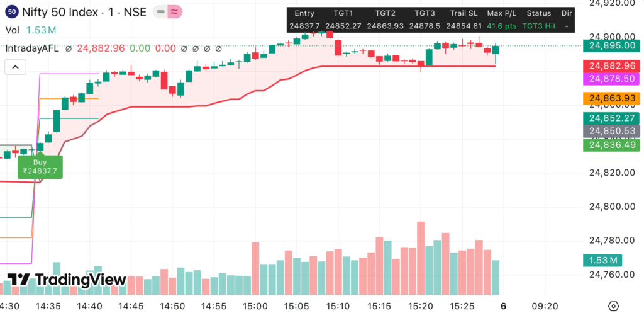
Task: Click TGT3 Hit status in table
Action: [x=538, y=26]
